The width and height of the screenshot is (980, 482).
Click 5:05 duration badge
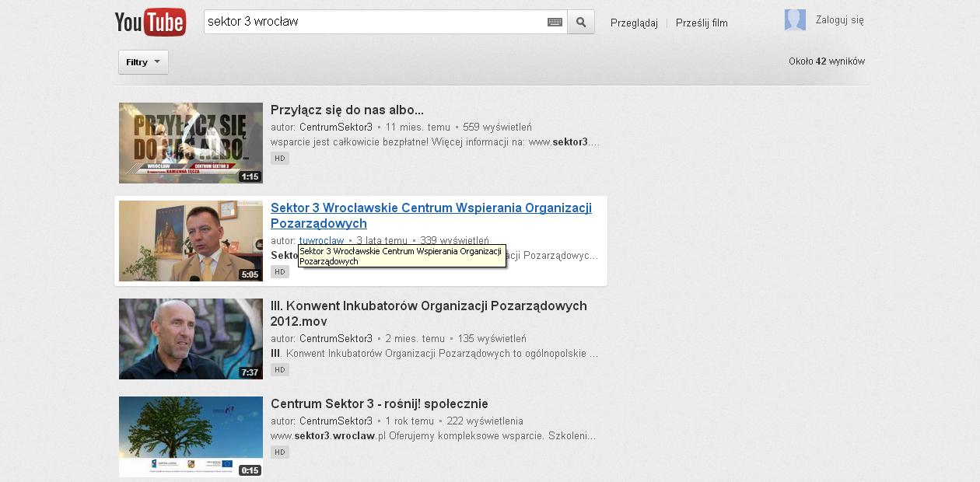[x=250, y=274]
